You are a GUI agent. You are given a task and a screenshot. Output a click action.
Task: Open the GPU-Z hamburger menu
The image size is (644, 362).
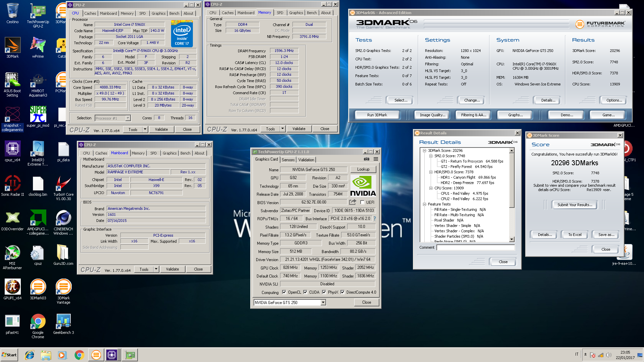(x=376, y=159)
